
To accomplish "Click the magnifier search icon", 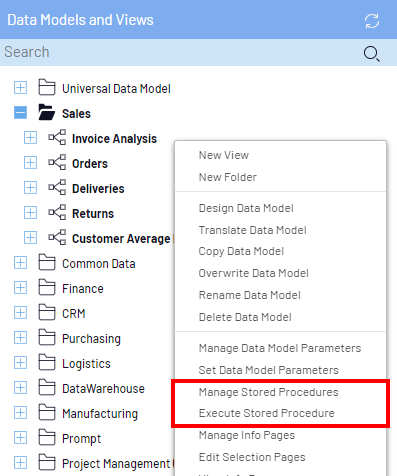I will 371,53.
